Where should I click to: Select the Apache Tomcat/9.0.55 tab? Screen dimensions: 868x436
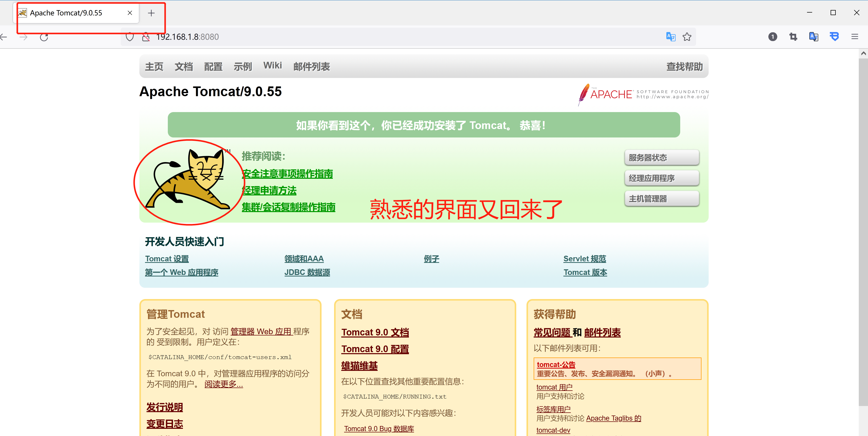pyautogui.click(x=76, y=13)
